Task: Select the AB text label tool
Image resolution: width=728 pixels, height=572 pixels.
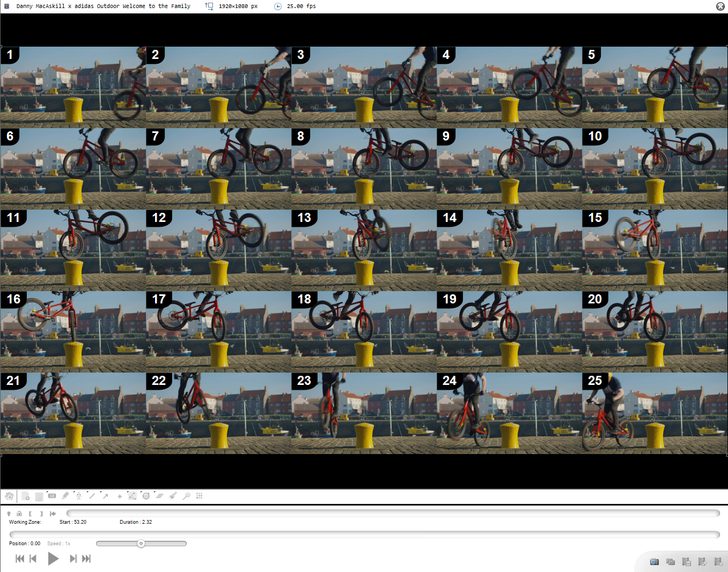Action: point(52,496)
